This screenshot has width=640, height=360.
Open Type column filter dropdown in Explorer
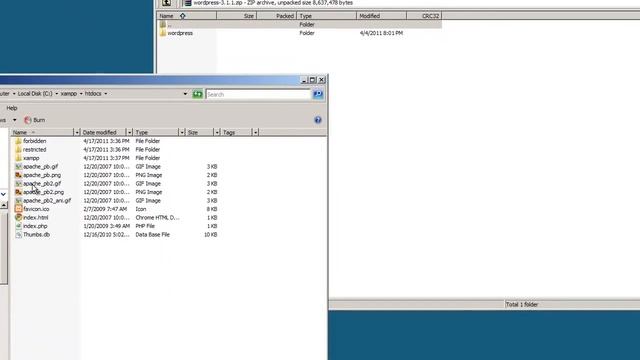click(182, 132)
